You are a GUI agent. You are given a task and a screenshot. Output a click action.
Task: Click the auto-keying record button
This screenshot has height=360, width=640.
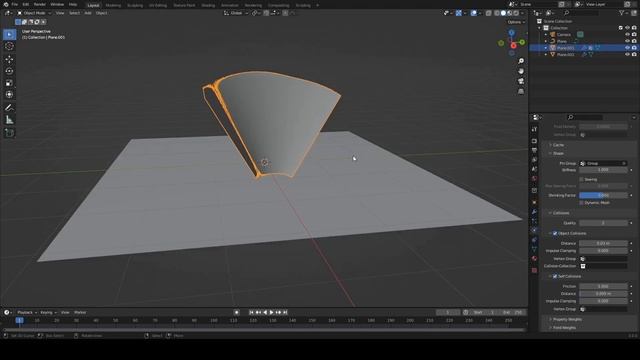[x=236, y=312]
